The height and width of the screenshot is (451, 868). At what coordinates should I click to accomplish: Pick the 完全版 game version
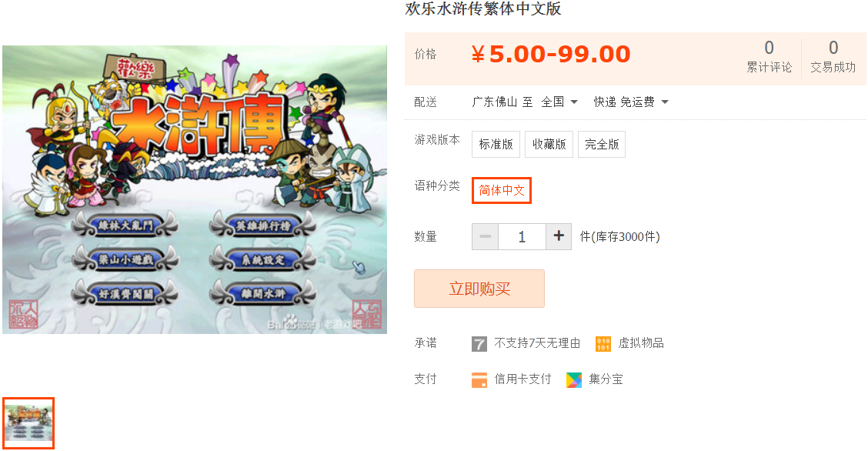coord(602,144)
